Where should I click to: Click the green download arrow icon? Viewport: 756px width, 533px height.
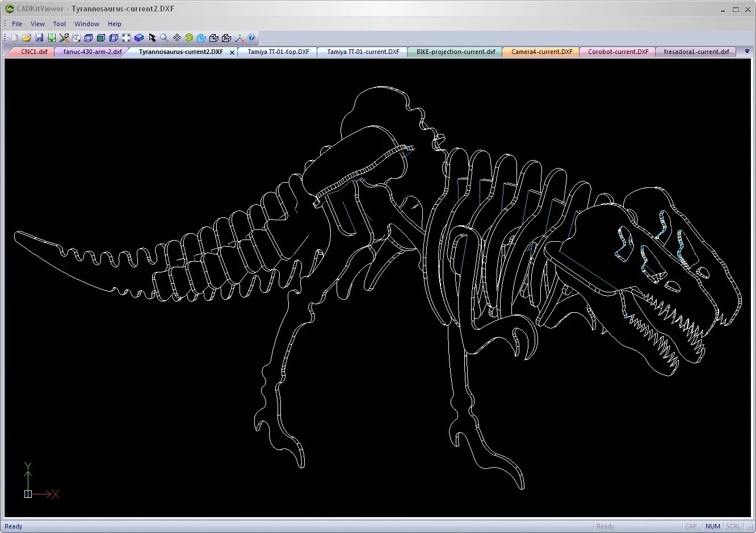[52, 38]
